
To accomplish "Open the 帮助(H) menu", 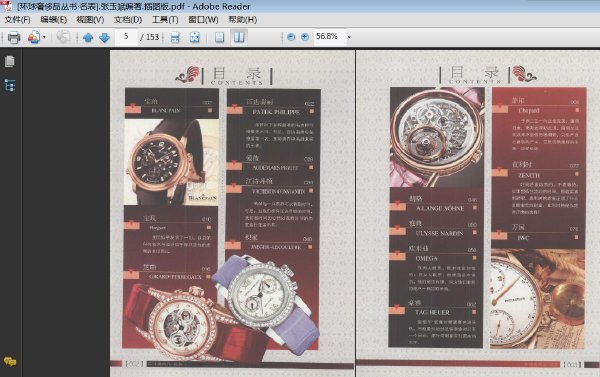I will coord(242,20).
